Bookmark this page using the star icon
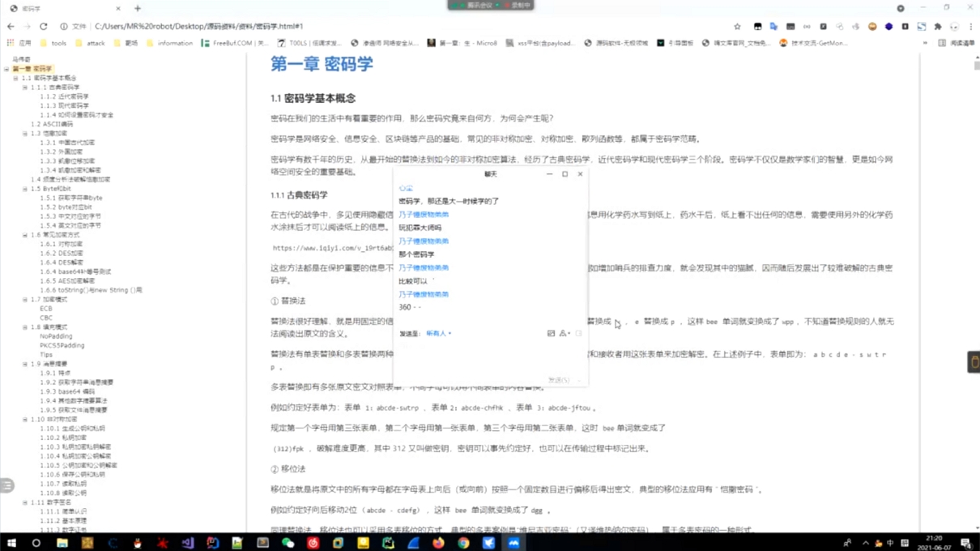The height and width of the screenshot is (551, 980). (738, 26)
